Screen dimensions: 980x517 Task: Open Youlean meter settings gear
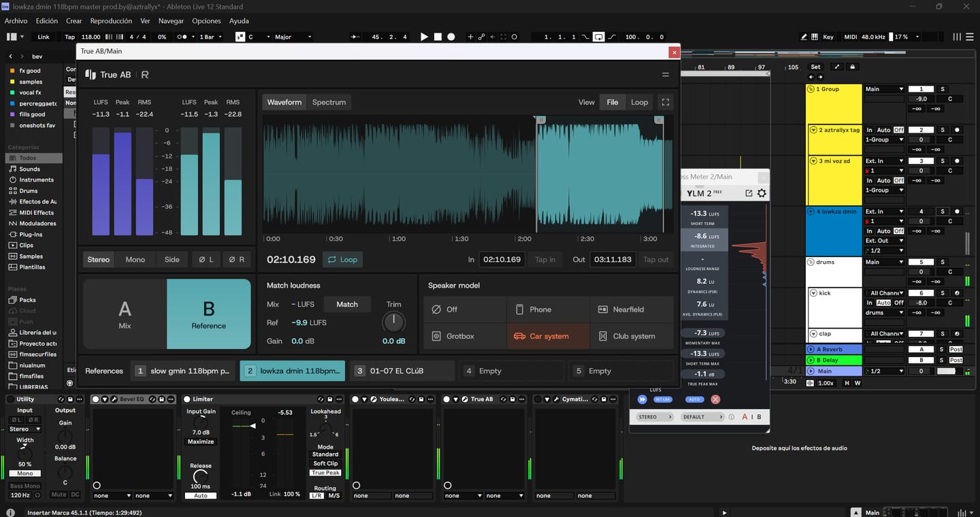(762, 193)
